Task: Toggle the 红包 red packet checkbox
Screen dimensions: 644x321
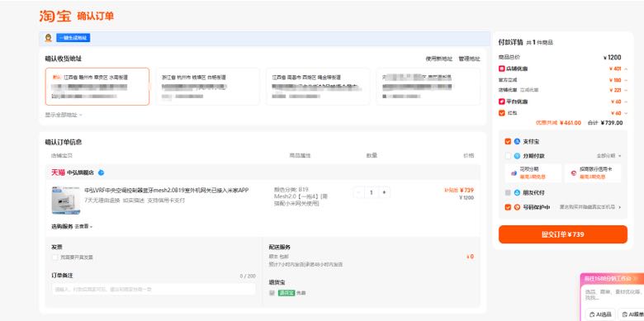Action: click(x=501, y=113)
